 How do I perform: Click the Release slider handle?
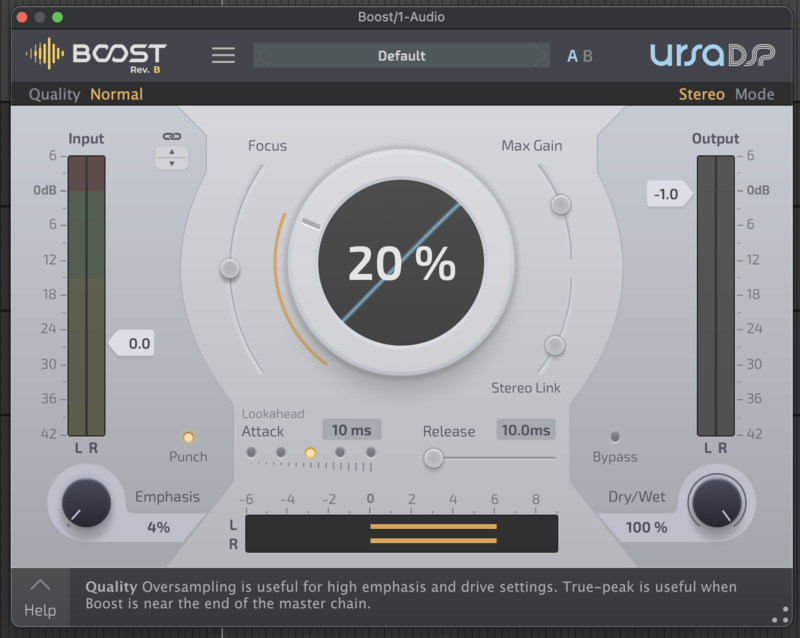click(x=434, y=458)
